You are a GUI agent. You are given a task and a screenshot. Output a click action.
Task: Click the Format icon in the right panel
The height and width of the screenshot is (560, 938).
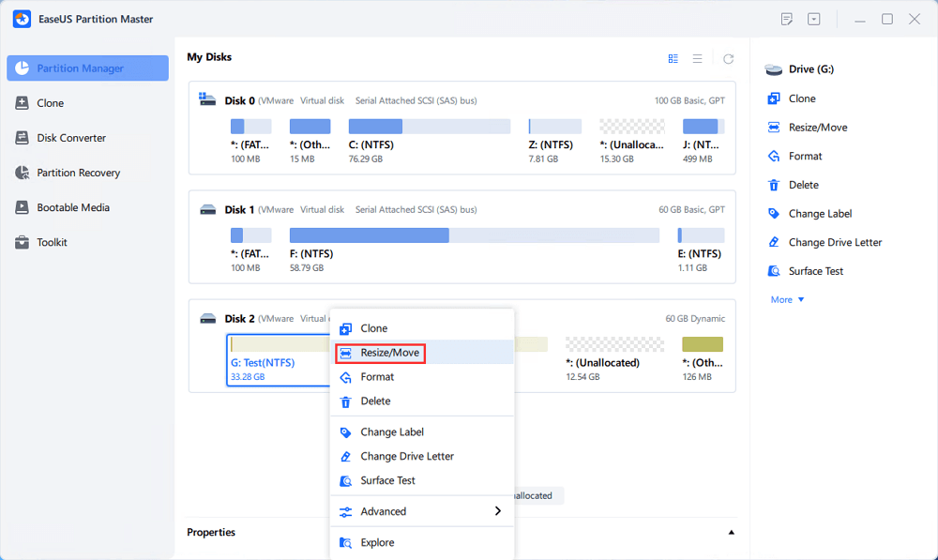[x=774, y=156]
